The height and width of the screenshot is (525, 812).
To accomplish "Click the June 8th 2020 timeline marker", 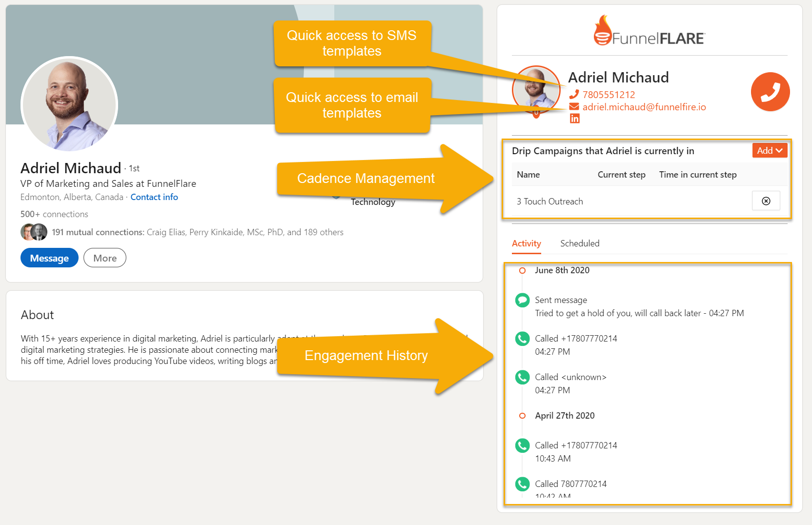I will coord(522,270).
